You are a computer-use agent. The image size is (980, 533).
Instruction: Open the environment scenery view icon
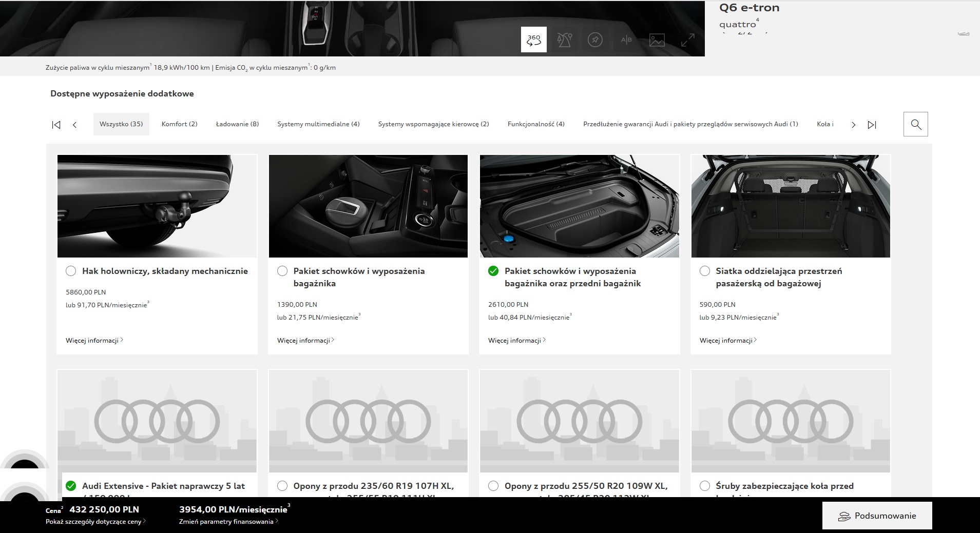tap(565, 40)
